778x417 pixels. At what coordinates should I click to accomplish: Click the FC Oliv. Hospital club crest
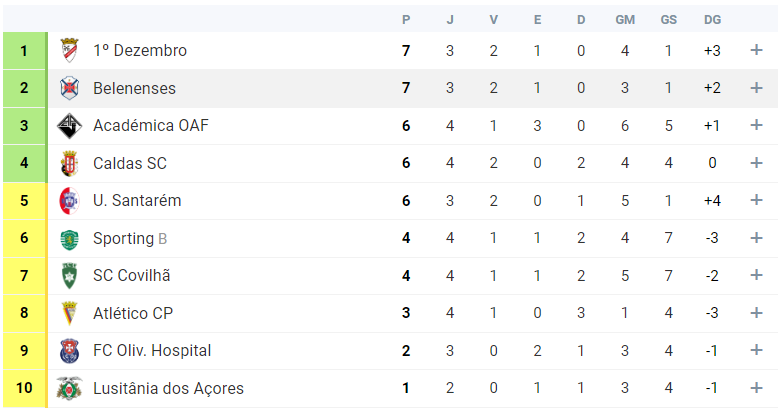[69, 351]
